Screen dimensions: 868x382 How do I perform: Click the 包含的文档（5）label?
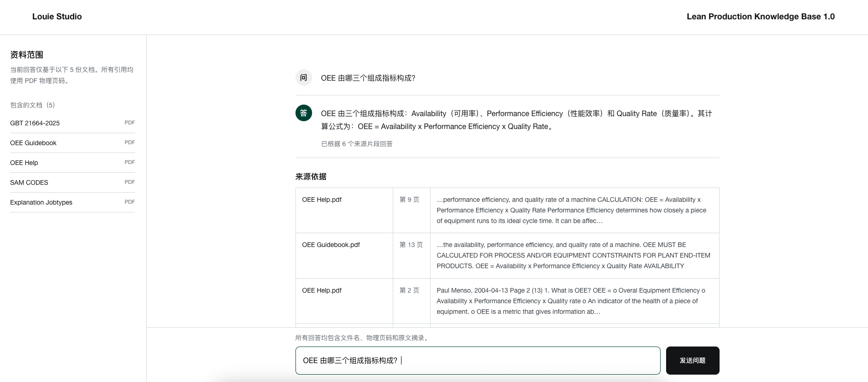(33, 105)
